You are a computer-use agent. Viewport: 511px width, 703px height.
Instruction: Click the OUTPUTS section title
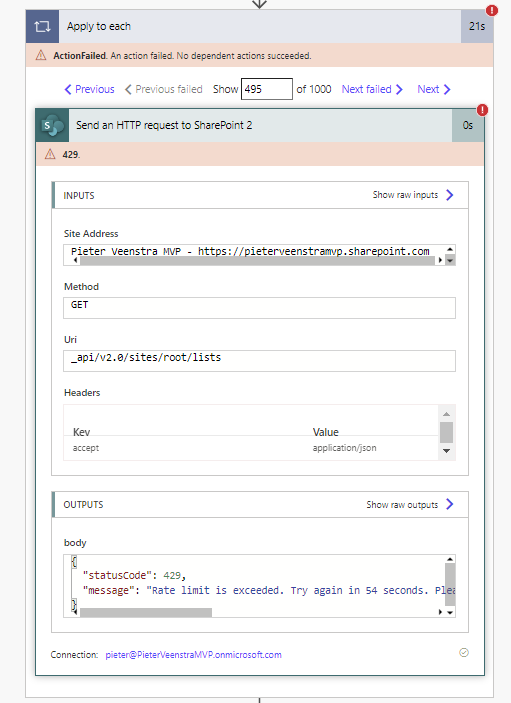pos(83,505)
